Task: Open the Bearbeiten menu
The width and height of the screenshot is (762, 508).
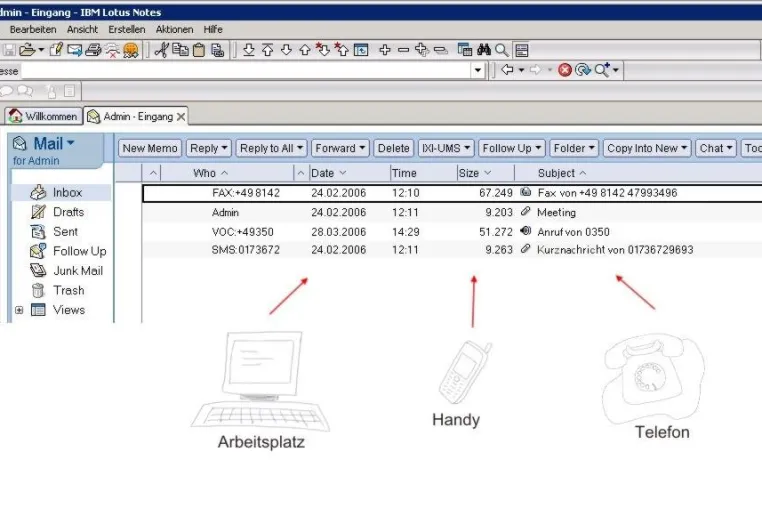Action: [x=33, y=30]
